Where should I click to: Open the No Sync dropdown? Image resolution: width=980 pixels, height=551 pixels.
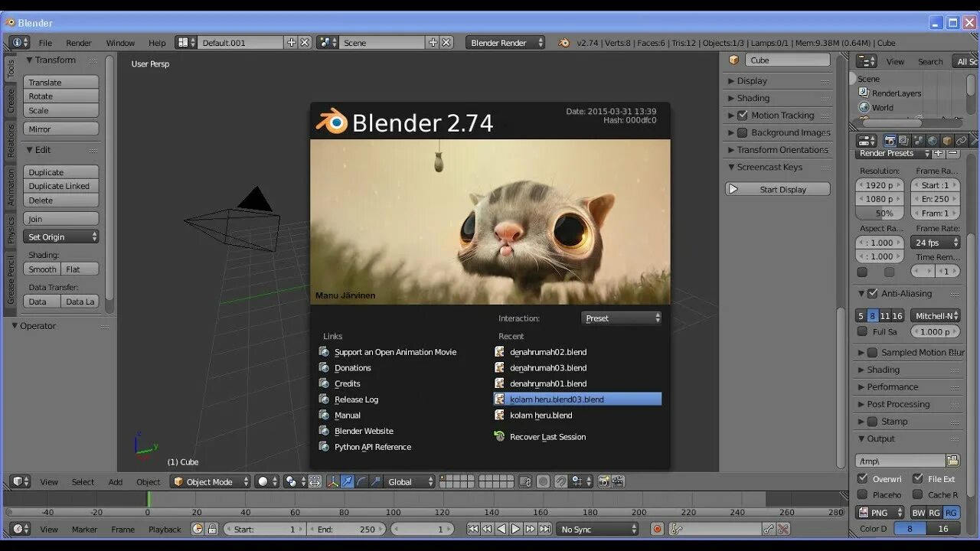597,529
